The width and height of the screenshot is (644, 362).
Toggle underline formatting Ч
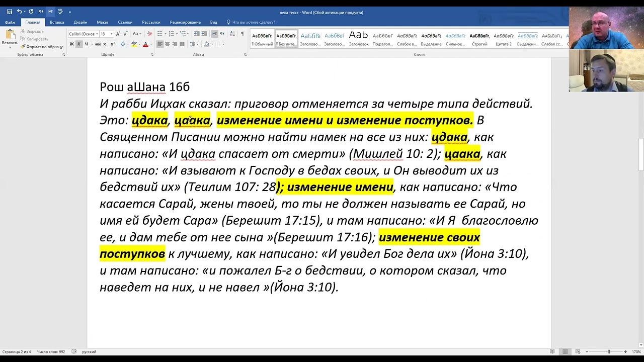pyautogui.click(x=87, y=44)
